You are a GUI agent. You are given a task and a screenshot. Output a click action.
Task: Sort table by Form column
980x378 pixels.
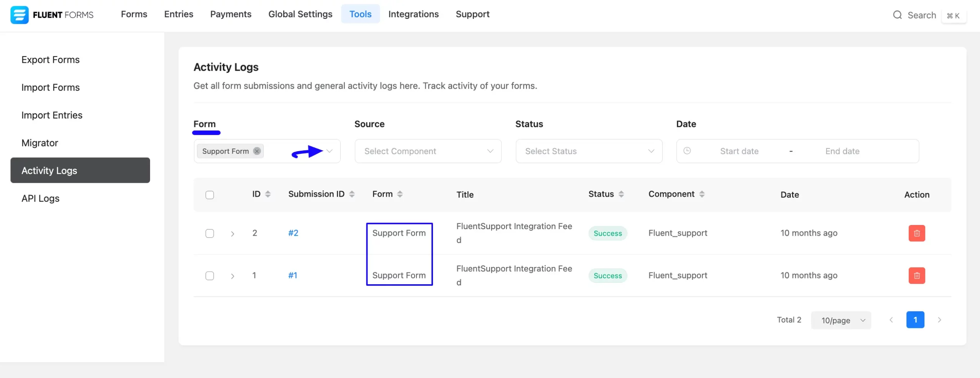[400, 194]
